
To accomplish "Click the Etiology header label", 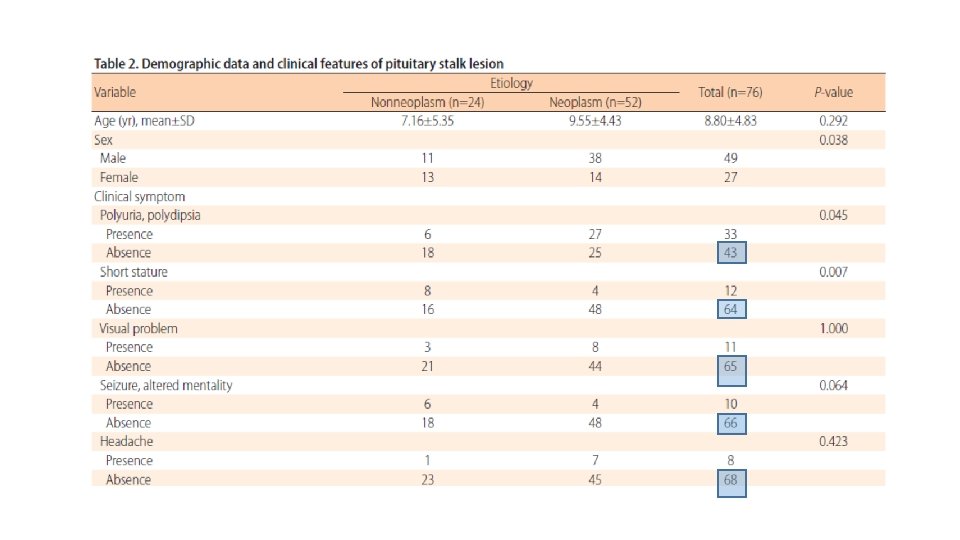I will click(511, 83).
